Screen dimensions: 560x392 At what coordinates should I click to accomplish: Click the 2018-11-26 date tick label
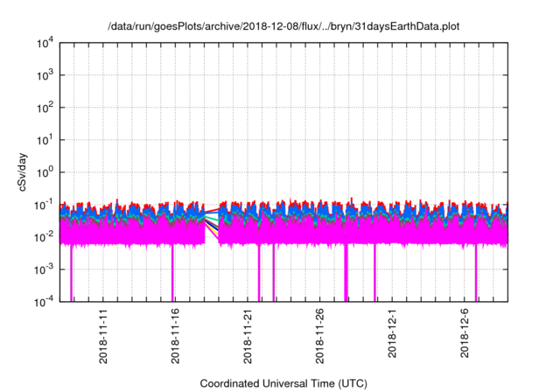pyautogui.click(x=319, y=336)
